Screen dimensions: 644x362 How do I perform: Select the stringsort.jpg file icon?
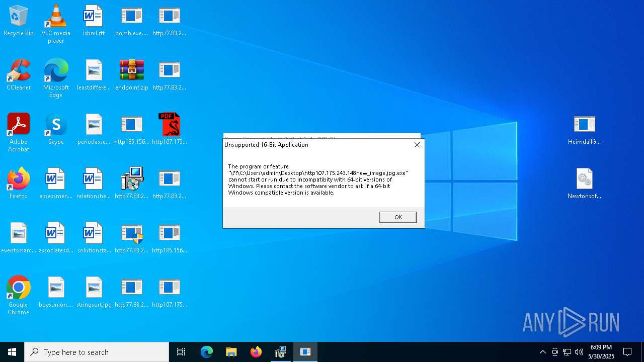click(94, 293)
